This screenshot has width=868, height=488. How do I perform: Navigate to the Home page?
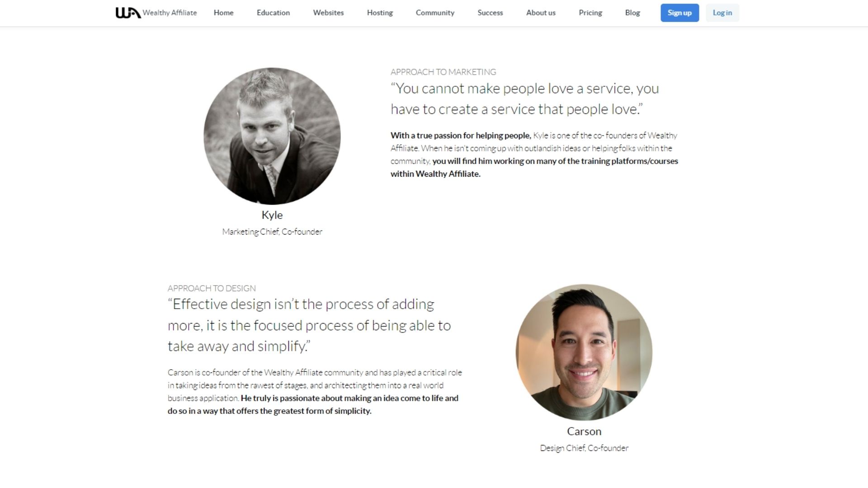point(223,13)
